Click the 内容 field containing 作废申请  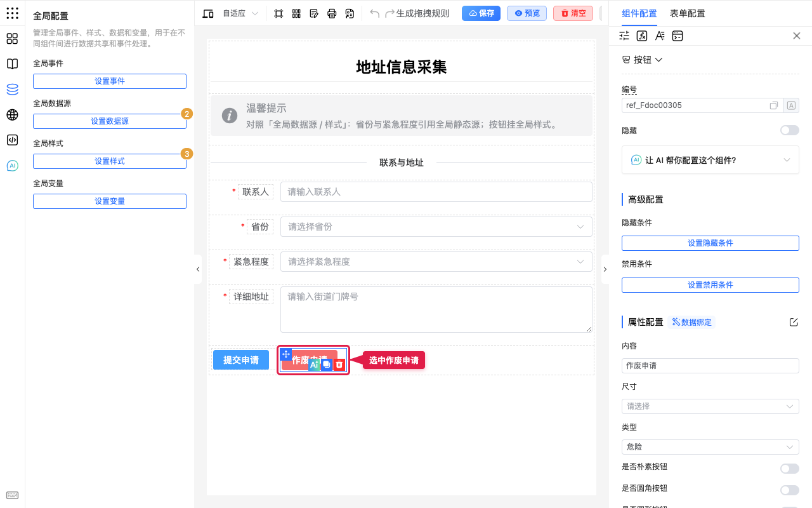(710, 366)
